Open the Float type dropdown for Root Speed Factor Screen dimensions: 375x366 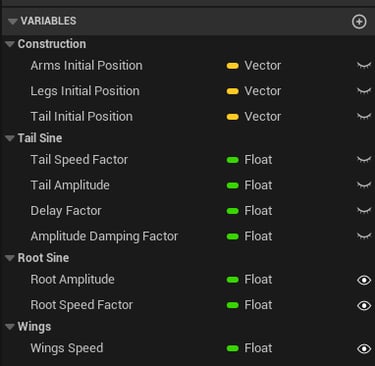[x=249, y=305]
